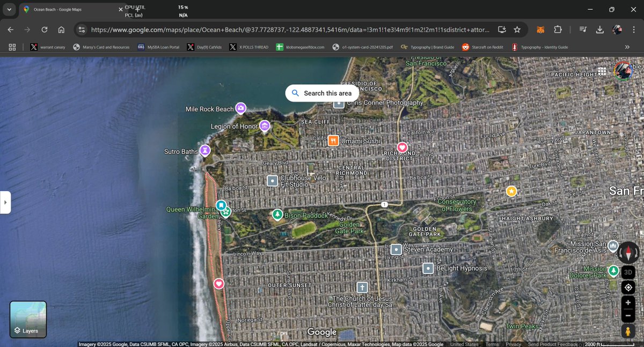
Task: Select the Sutro Baths map marker
Action: point(205,151)
